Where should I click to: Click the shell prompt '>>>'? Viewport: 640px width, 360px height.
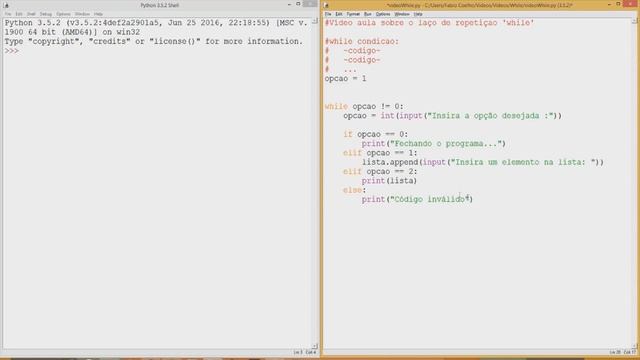coord(11,51)
